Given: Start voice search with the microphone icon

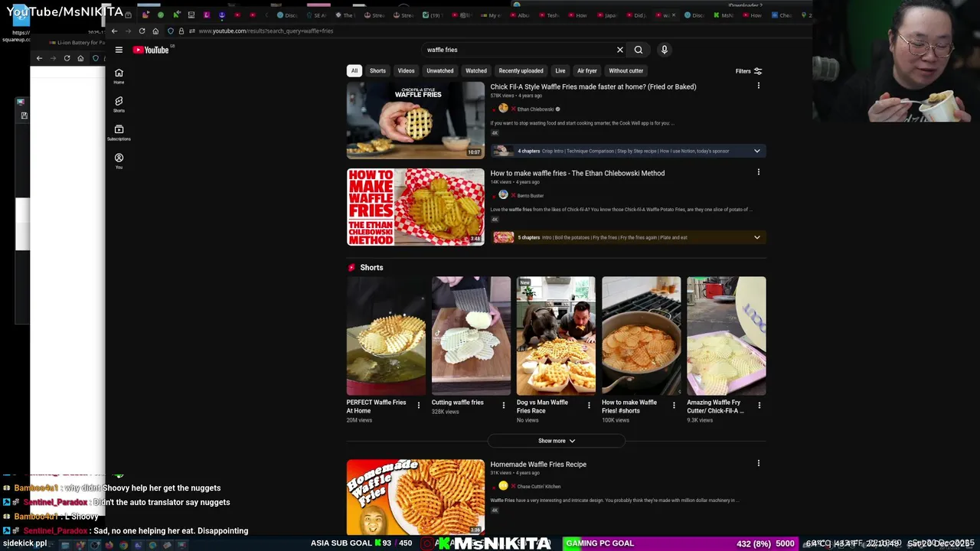Looking at the screenshot, I should 665,50.
